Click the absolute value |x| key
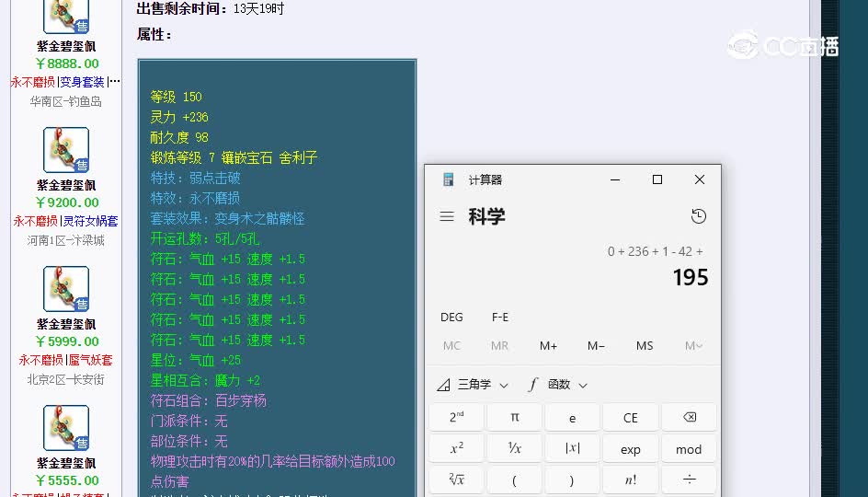Image resolution: width=868 pixels, height=497 pixels. coord(573,448)
